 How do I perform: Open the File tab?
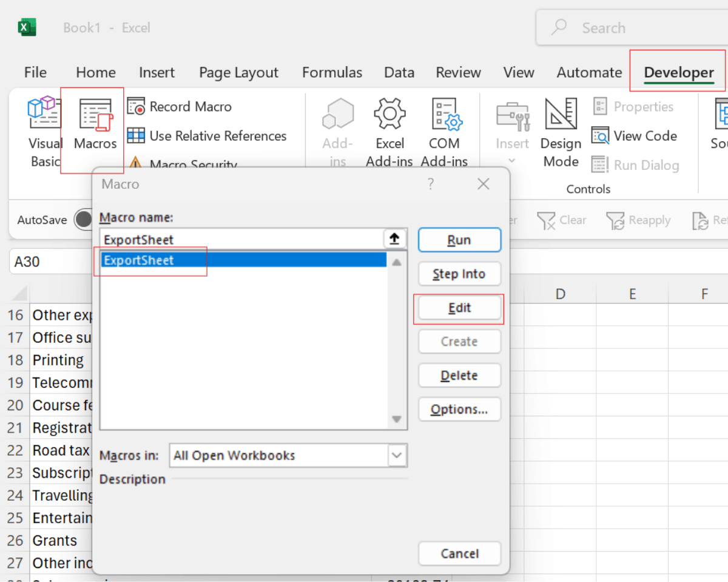(35, 72)
